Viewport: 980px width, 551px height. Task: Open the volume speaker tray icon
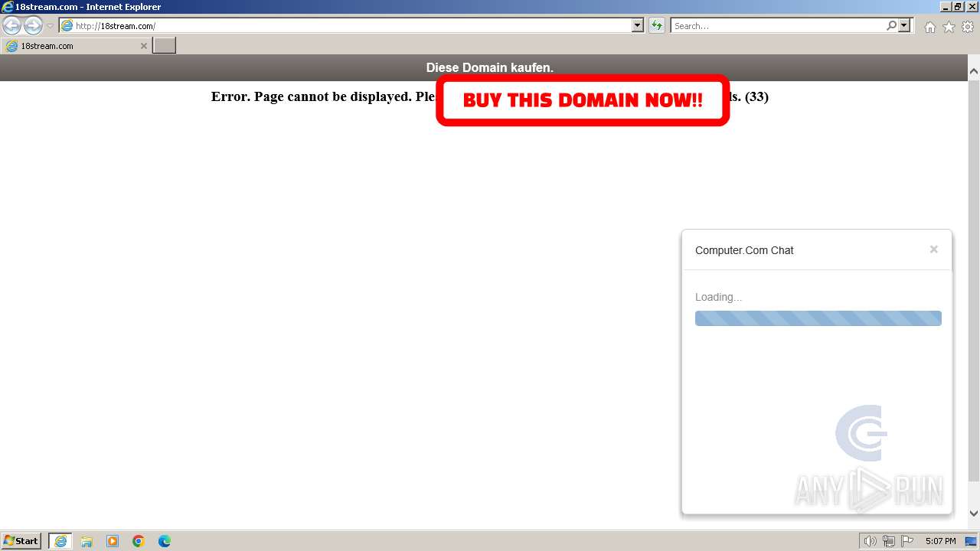870,541
